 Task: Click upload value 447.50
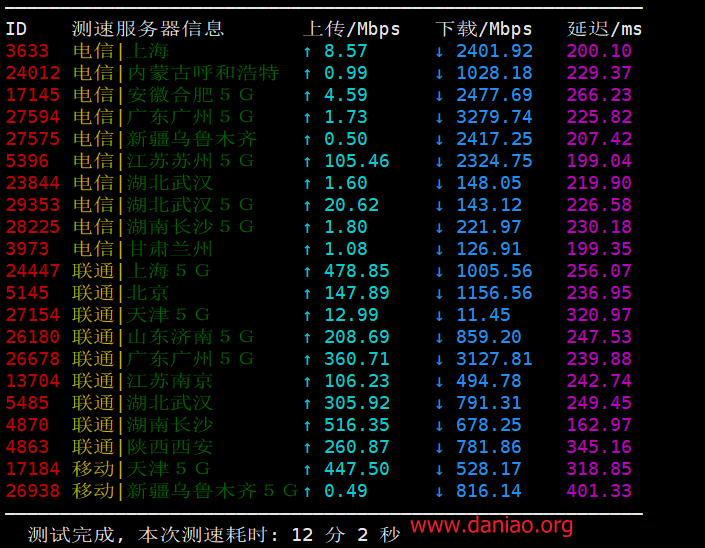[357, 469]
